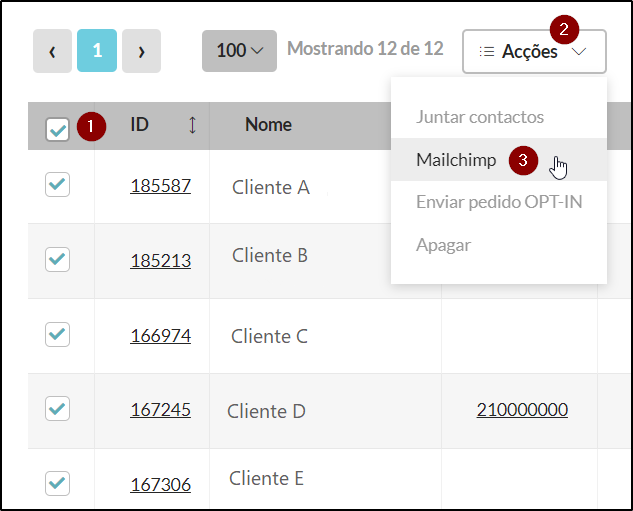This screenshot has width=633, height=511.
Task: Open the 100 per page dropdown
Action: click(239, 51)
